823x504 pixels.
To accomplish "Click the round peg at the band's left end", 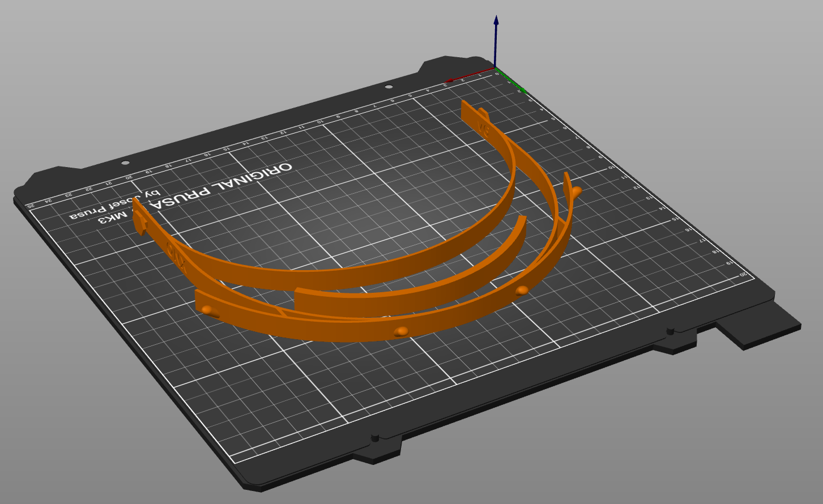I will tap(210, 310).
